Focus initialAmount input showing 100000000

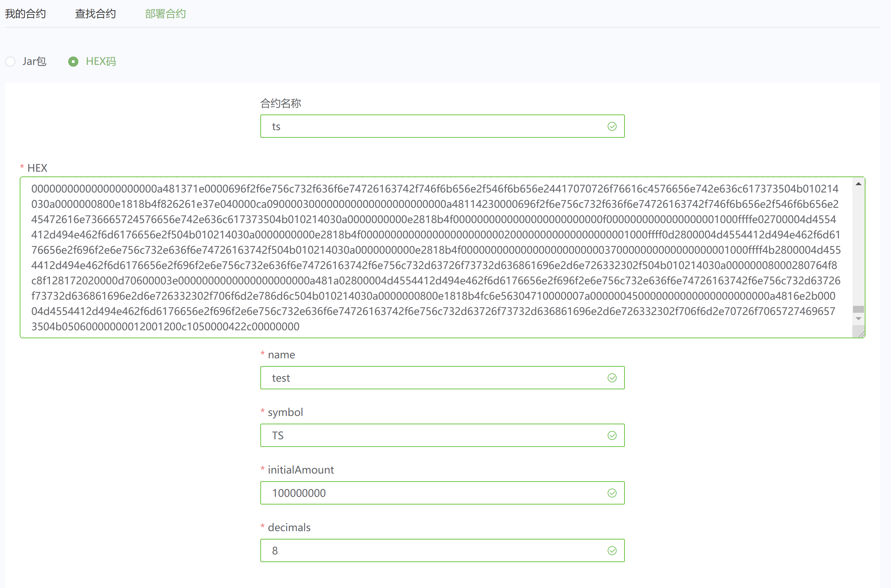431,493
